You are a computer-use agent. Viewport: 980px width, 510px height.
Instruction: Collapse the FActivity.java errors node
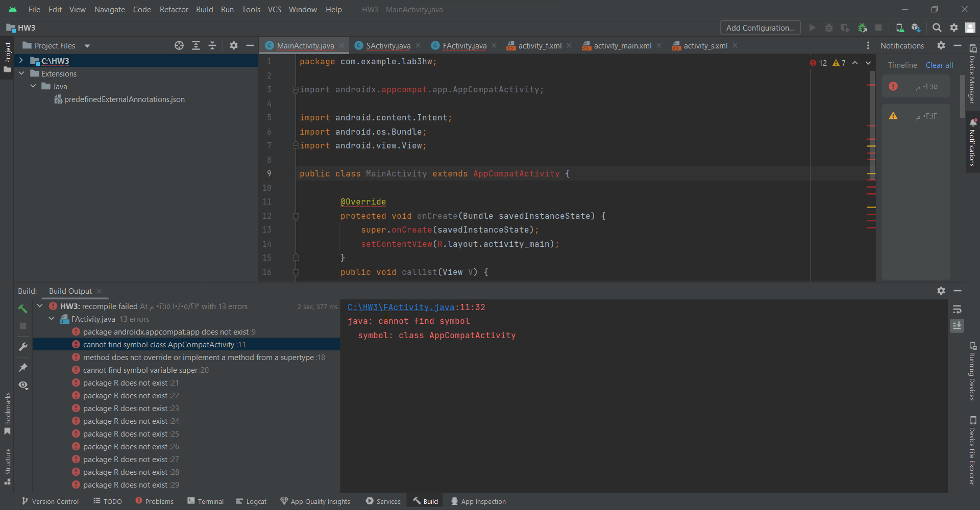pos(52,319)
